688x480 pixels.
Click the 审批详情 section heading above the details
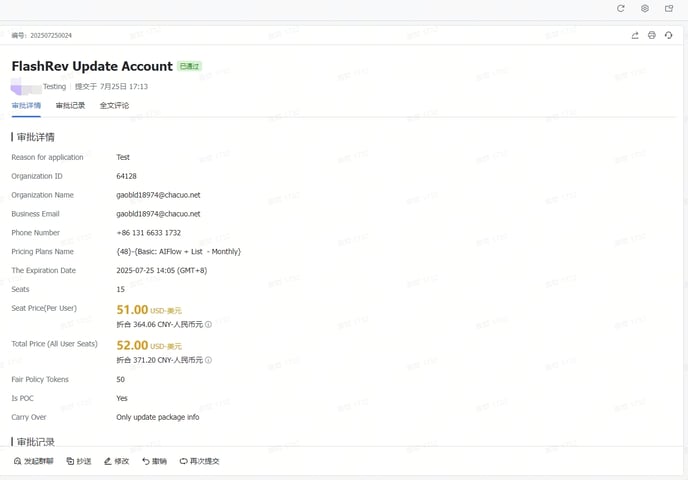point(35,137)
